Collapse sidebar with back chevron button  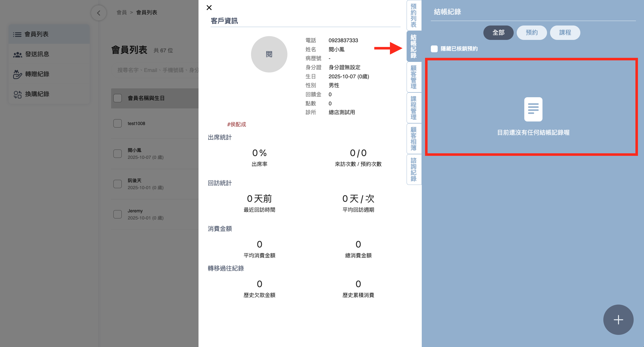99,13
